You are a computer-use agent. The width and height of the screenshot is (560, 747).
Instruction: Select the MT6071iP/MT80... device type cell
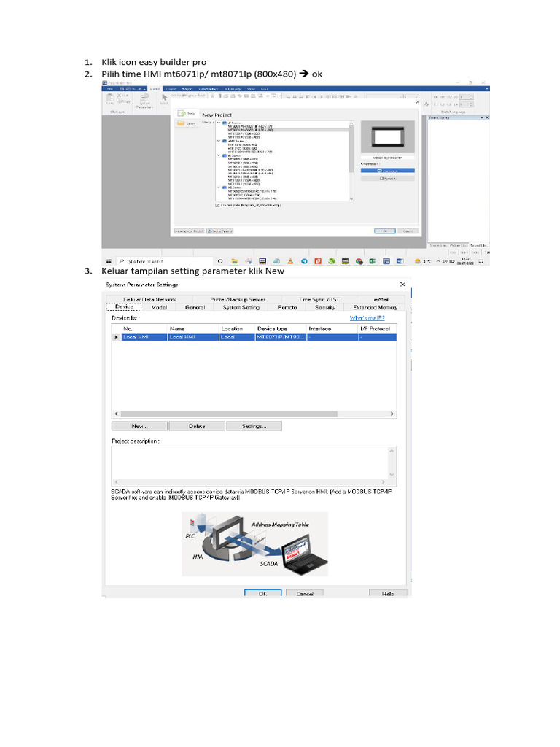281,337
